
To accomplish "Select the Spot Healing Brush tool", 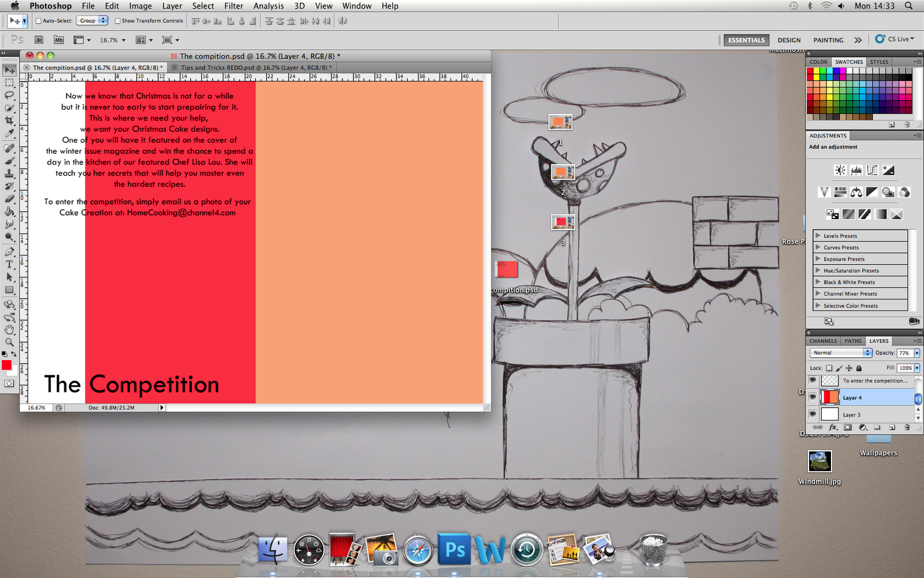I will pyautogui.click(x=9, y=148).
